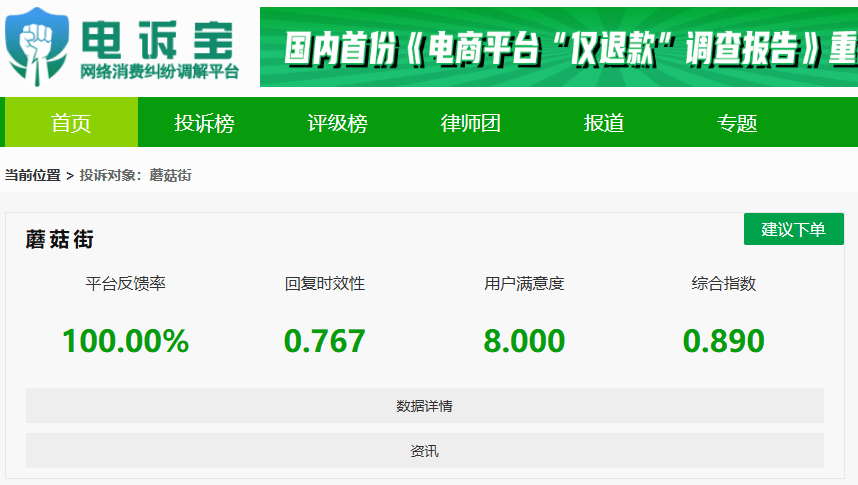Screen dimensions: 858x485
Task: Open the 仅退款 调查报告 banner ad
Action: tap(559, 47)
